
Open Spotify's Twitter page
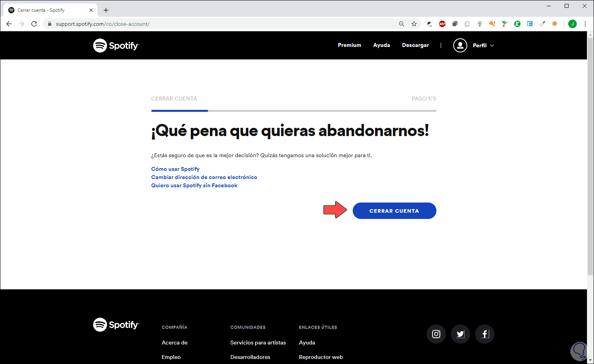click(460, 334)
